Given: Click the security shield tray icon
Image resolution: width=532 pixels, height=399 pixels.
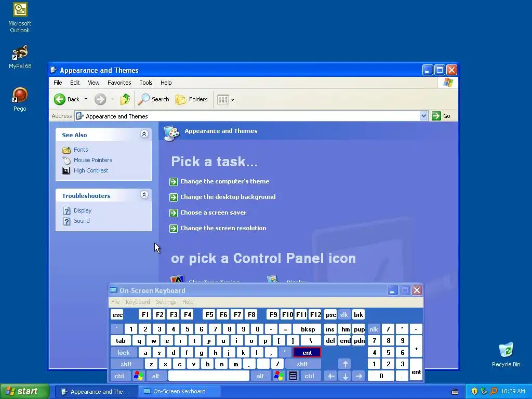Looking at the screenshot, I should 474,392.
